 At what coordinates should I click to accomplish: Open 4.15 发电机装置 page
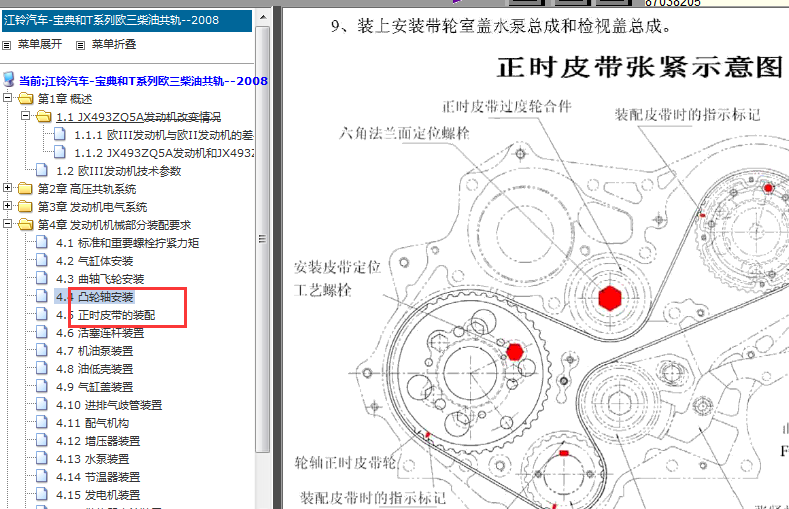98,495
